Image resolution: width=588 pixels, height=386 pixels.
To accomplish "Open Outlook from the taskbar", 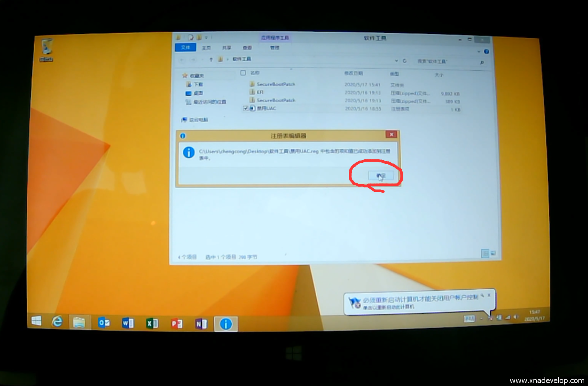I will point(104,323).
